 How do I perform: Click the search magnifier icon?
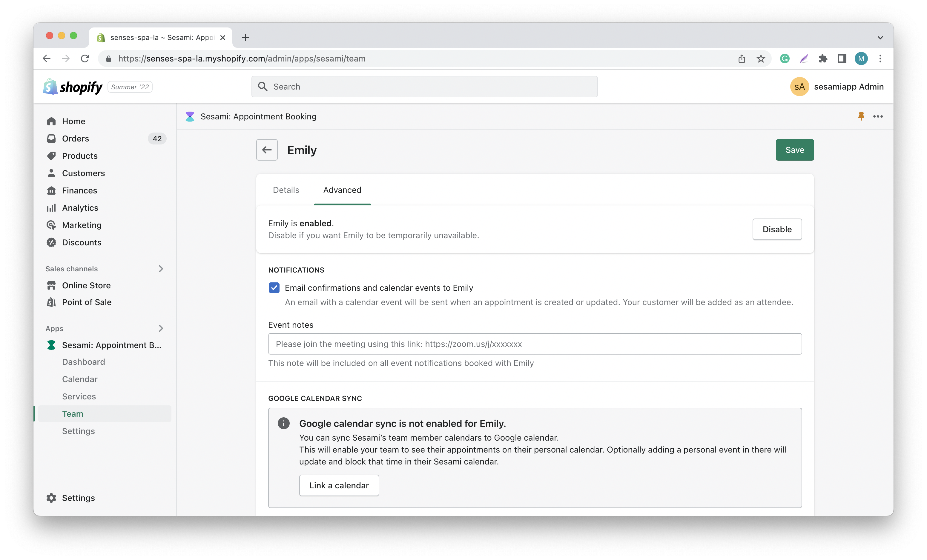[x=263, y=86]
